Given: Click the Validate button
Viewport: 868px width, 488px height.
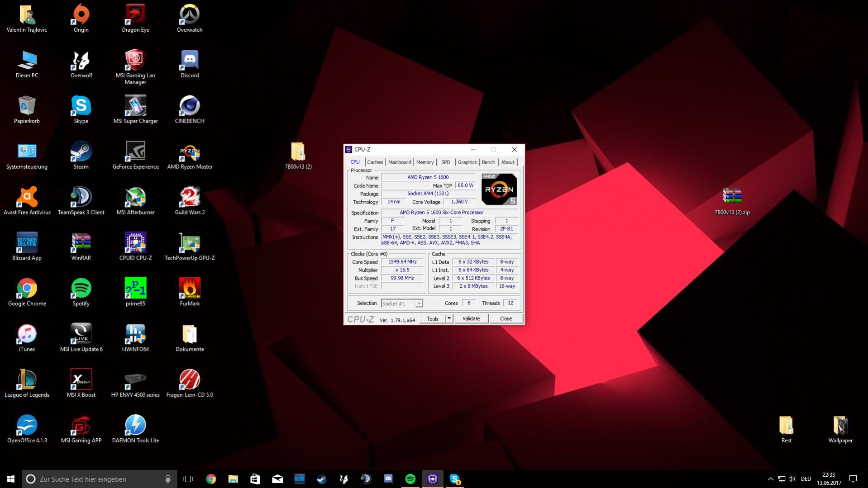Looking at the screenshot, I should click(471, 318).
